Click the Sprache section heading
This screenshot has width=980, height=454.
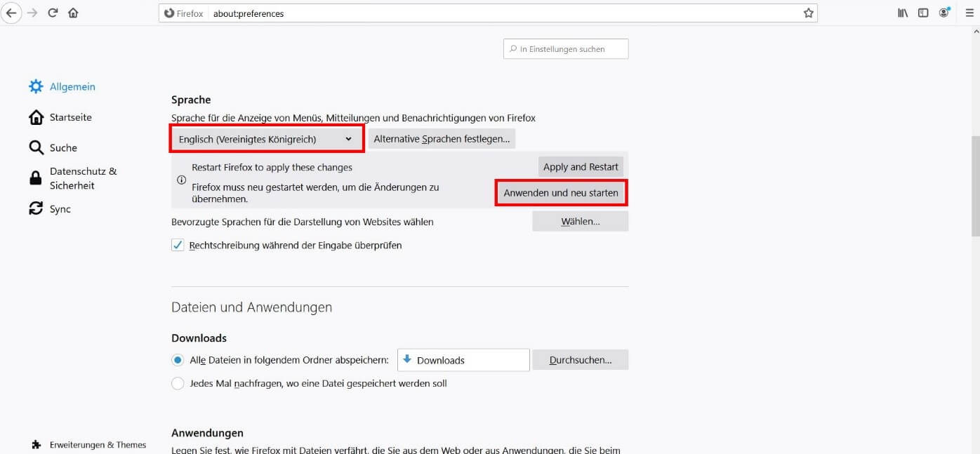pos(191,100)
